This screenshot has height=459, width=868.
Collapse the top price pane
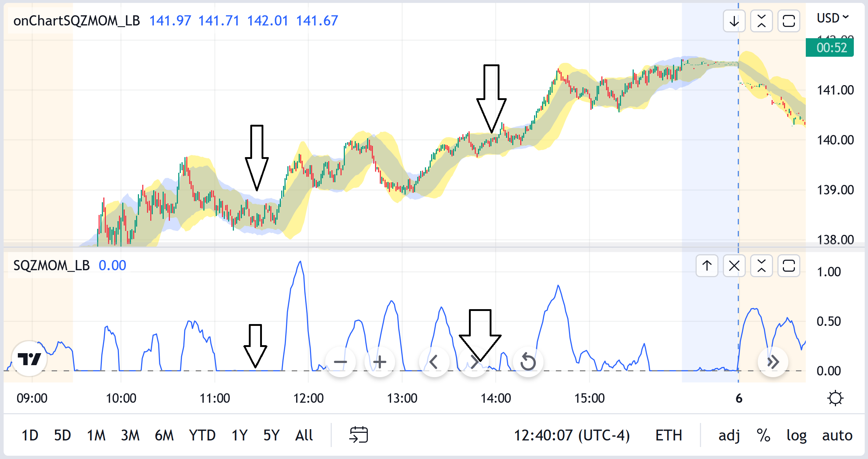761,21
